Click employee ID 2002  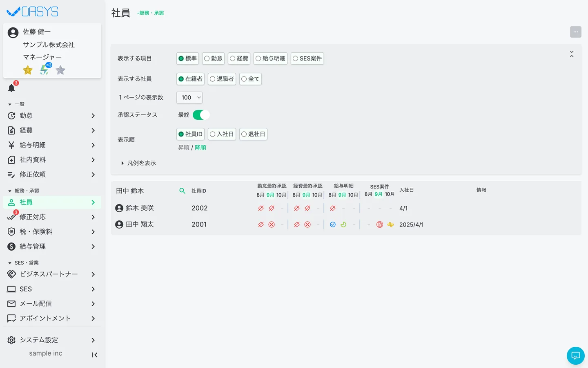pyautogui.click(x=200, y=208)
